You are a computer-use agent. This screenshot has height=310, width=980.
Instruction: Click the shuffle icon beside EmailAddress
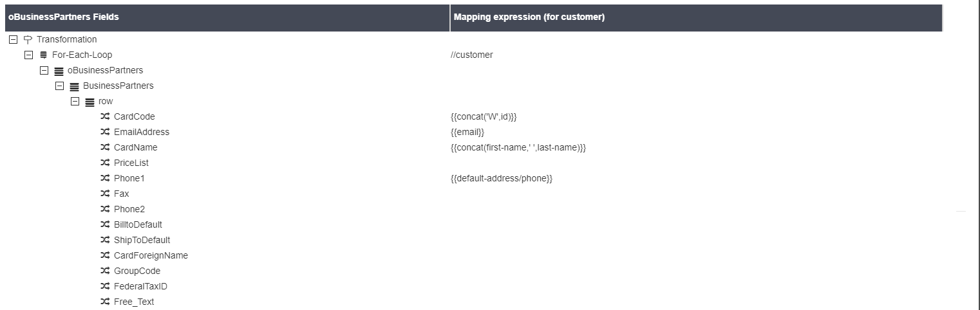click(x=105, y=132)
